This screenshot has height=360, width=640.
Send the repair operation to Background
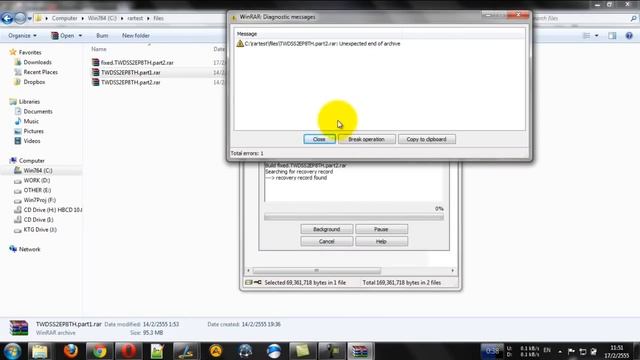point(327,229)
